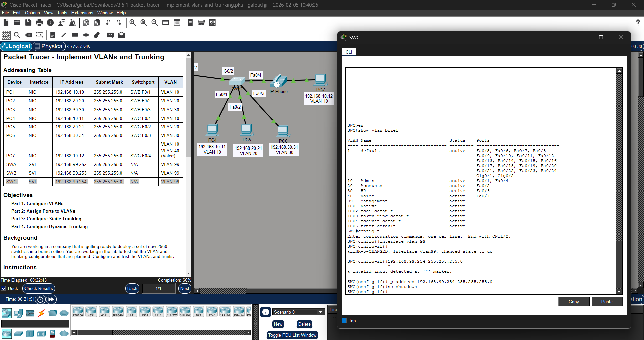
Task: Copy selection using the toolbar copy icon
Action: pos(86,23)
